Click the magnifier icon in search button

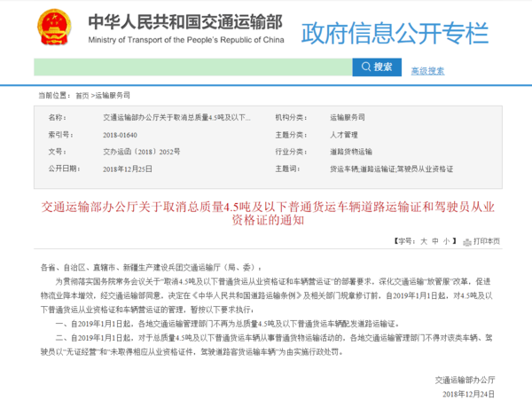(x=364, y=67)
